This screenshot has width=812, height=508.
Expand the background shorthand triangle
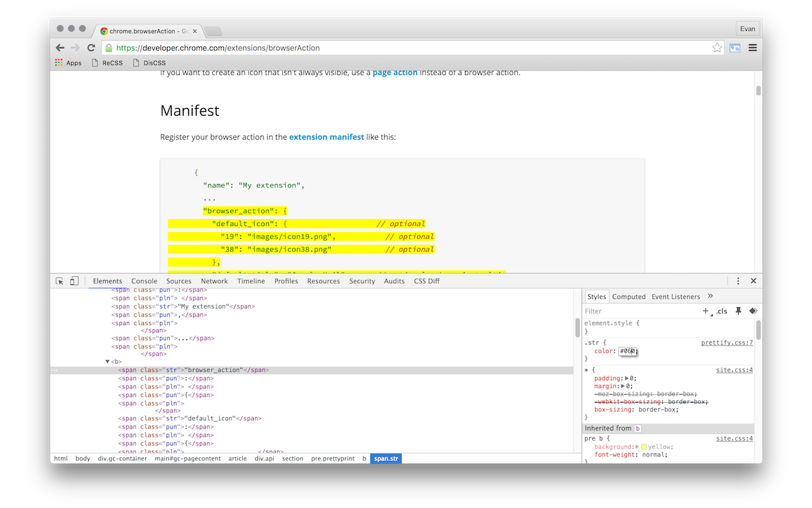(x=638, y=447)
